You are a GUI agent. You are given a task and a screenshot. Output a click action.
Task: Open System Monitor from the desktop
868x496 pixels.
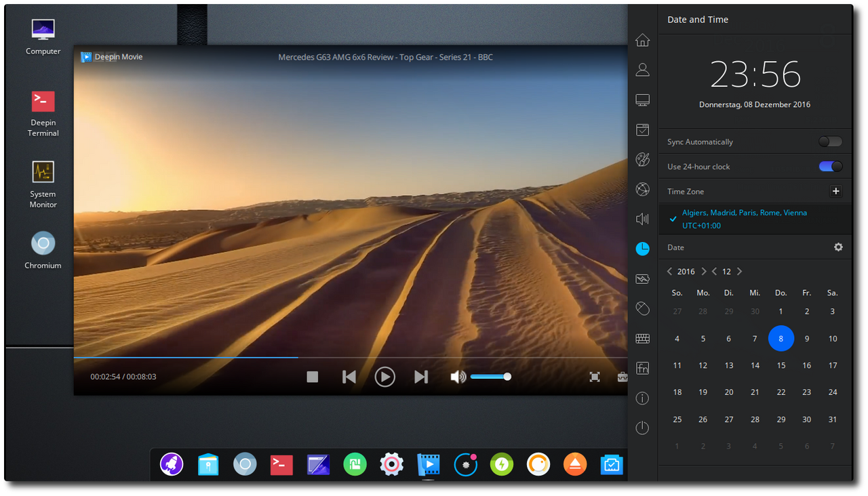(43, 171)
